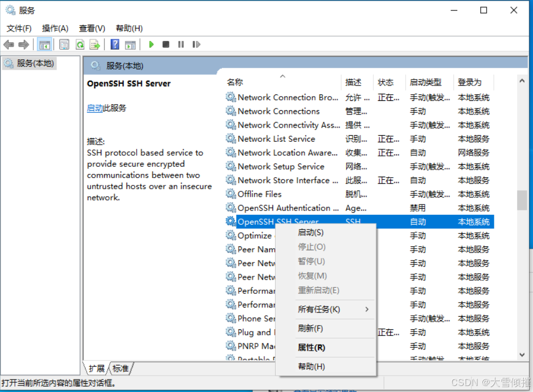The height and width of the screenshot is (392, 533).
Task: Expand 所有任务(K) submenu arrow
Action: point(367,309)
